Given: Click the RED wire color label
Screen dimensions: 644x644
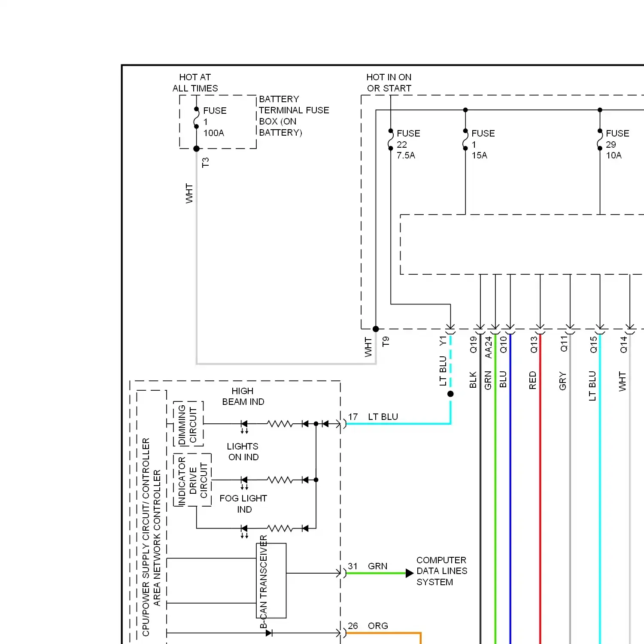Looking at the screenshot, I should click(x=533, y=380).
